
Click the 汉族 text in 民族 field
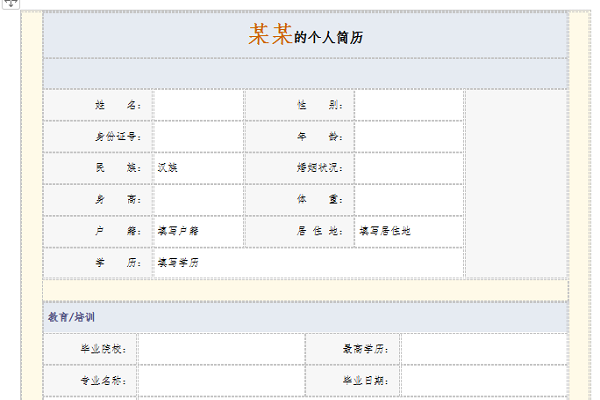click(167, 168)
